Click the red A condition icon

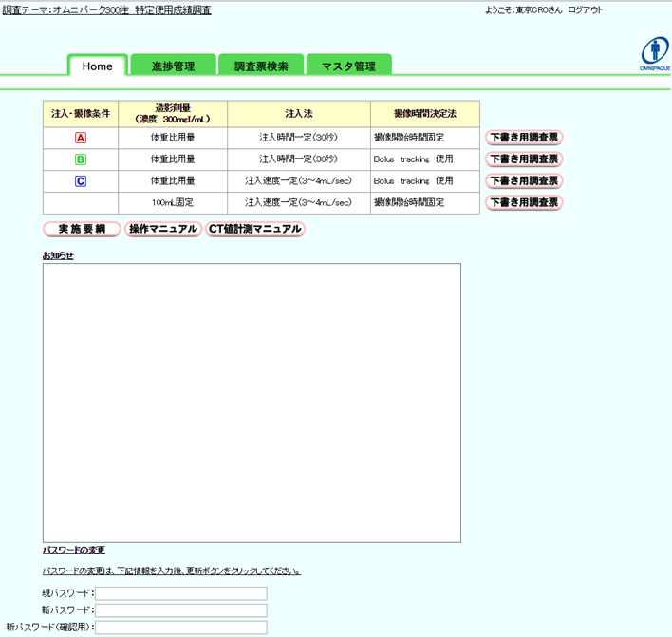tap(81, 138)
